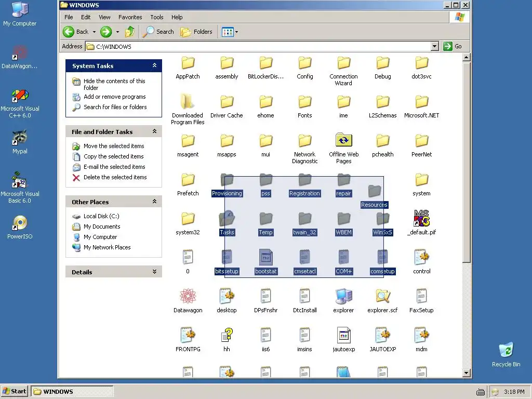Click Add or remove programs link
Image resolution: width=532 pixels, height=399 pixels.
[114, 97]
